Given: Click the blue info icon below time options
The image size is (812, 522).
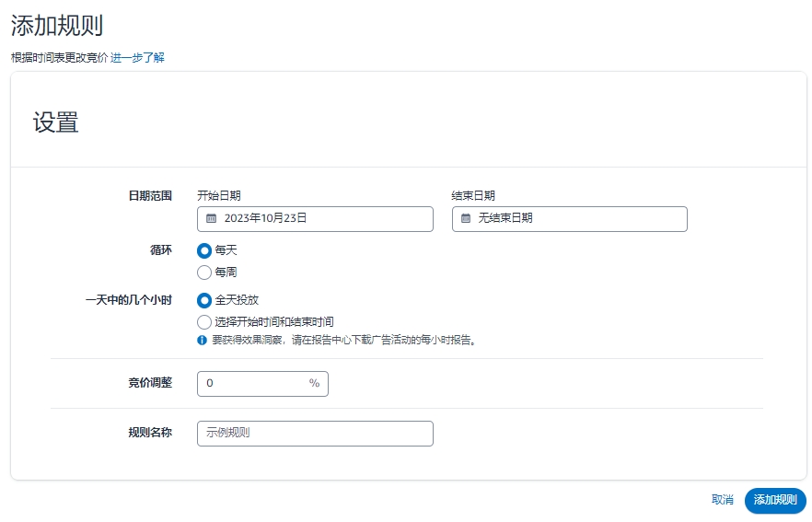Looking at the screenshot, I should click(x=202, y=341).
